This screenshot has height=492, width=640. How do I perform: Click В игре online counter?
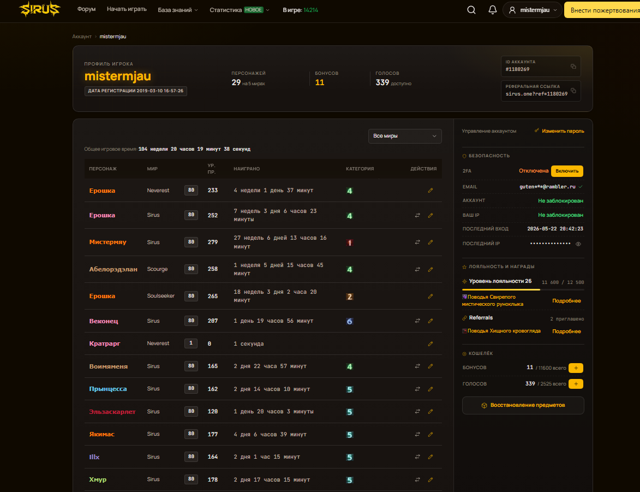[x=300, y=10]
